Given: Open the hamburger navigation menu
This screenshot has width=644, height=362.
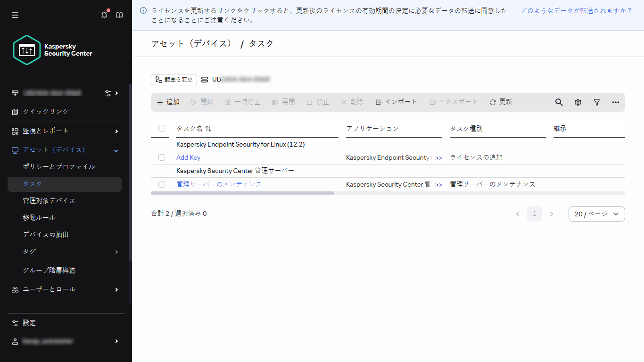Looking at the screenshot, I should (x=15, y=15).
